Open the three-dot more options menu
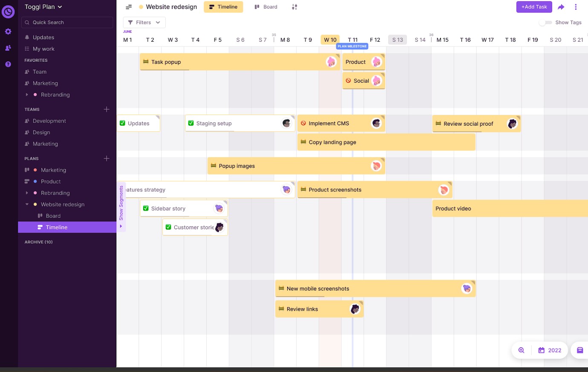This screenshot has height=372, width=588. coord(576,7)
